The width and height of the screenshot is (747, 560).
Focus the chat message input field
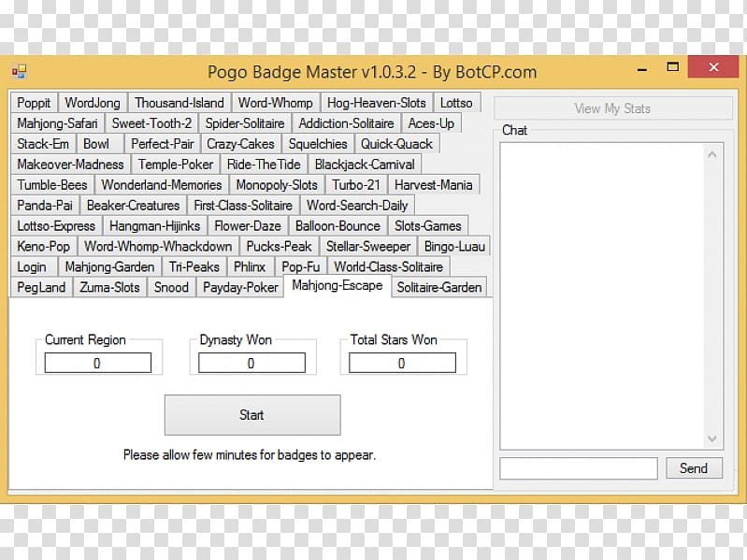(579, 468)
